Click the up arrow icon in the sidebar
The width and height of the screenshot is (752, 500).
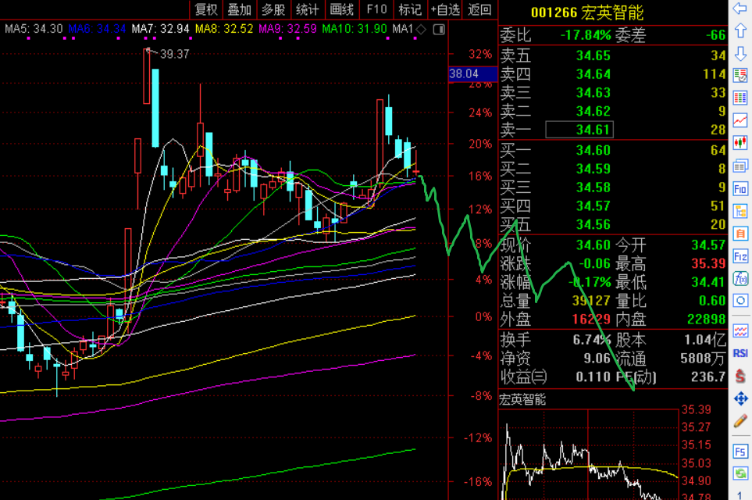740,31
